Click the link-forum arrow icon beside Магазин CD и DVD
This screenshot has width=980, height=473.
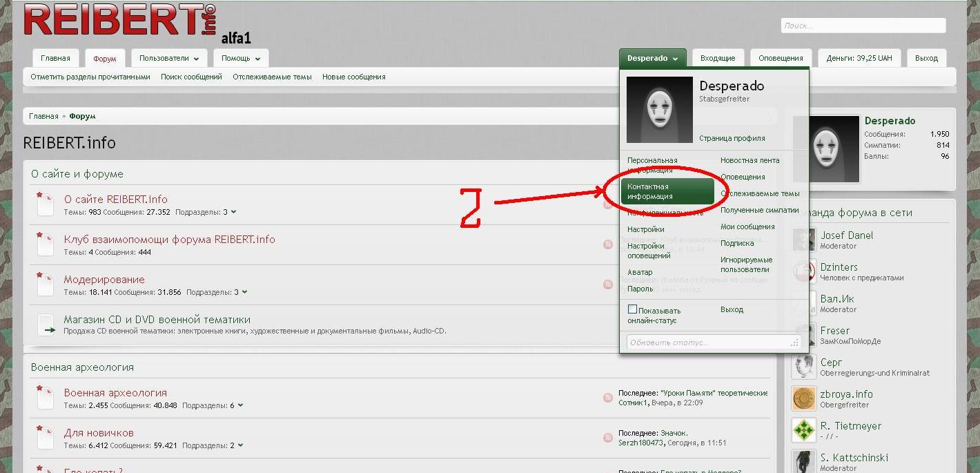pos(46,325)
